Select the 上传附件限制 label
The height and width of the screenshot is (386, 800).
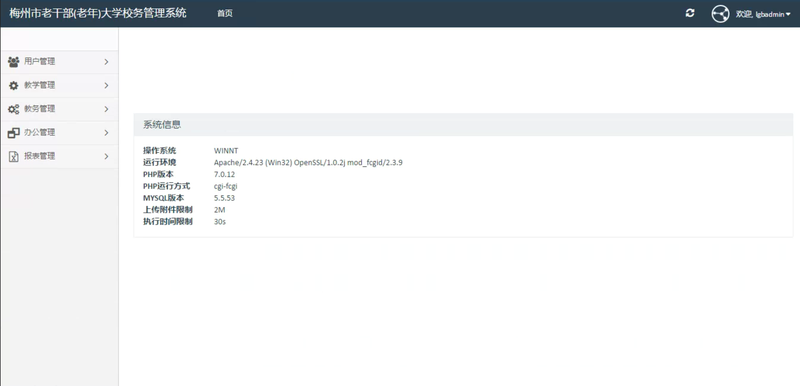(x=167, y=210)
